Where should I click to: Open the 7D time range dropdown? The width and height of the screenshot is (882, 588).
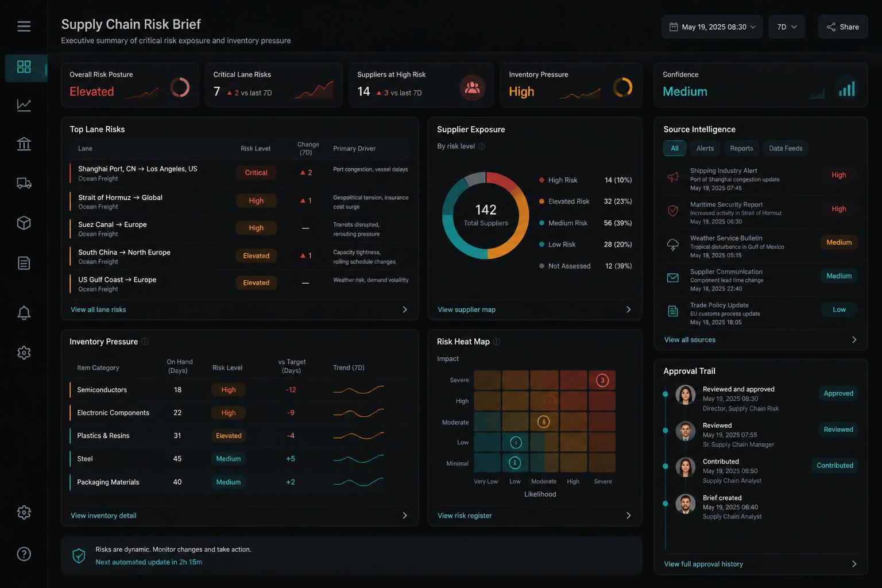pos(787,27)
